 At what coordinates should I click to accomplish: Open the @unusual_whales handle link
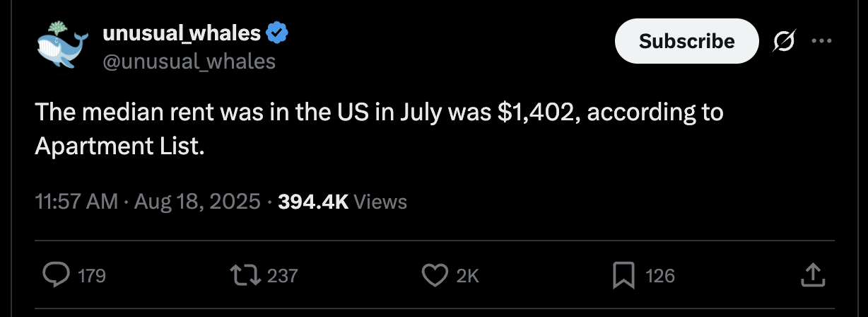click(x=189, y=62)
